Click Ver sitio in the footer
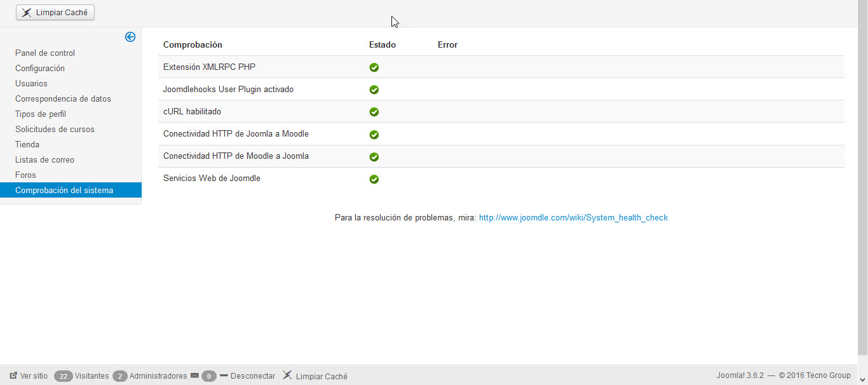Image resolution: width=868 pixels, height=385 pixels. coord(29,376)
